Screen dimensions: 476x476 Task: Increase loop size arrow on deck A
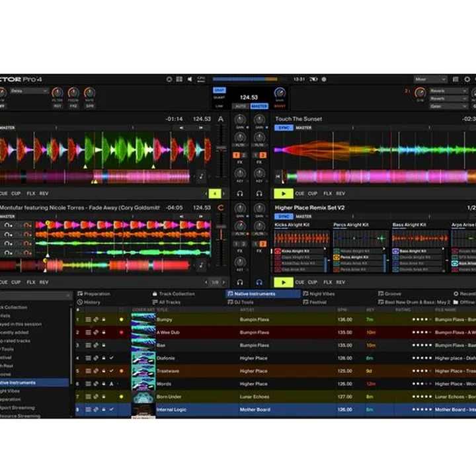224,193
